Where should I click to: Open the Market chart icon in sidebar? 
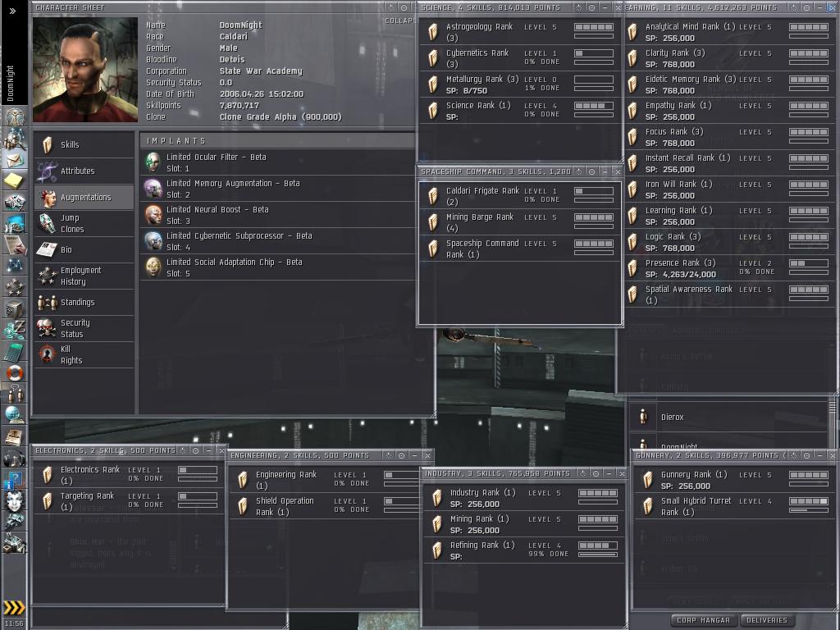(15, 223)
